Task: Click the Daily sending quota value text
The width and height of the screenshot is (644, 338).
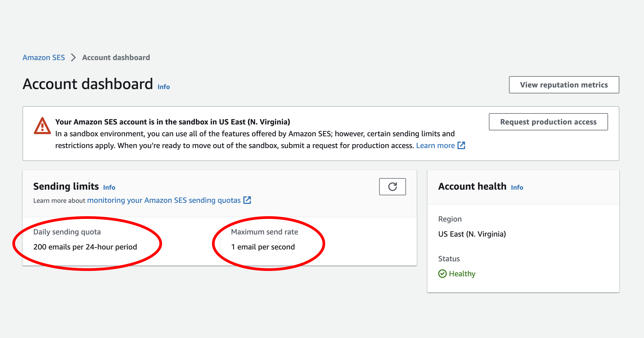Action: [x=85, y=247]
